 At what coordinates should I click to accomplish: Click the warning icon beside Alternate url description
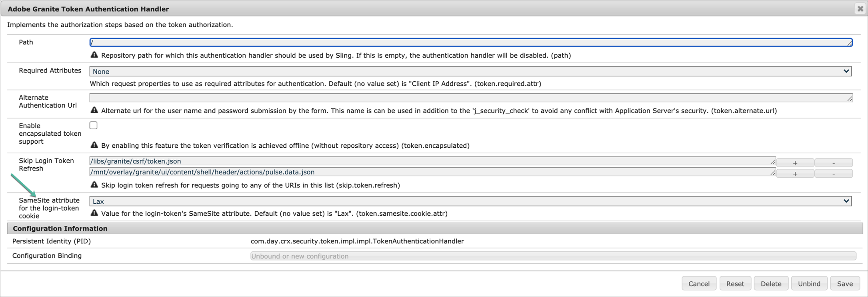[x=94, y=110]
